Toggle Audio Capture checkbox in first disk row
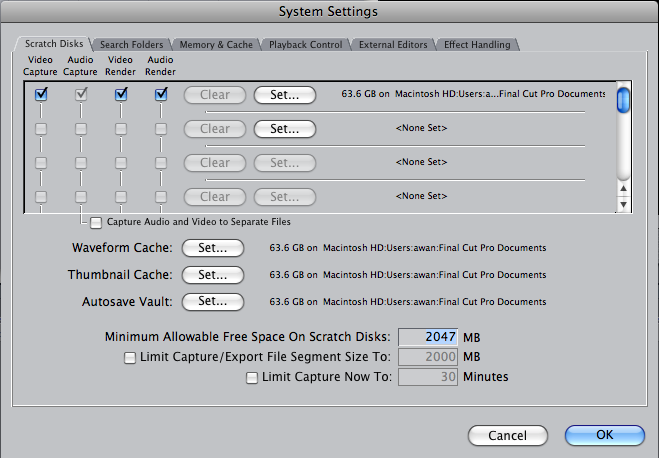This screenshot has width=659, height=458. pyautogui.click(x=81, y=94)
